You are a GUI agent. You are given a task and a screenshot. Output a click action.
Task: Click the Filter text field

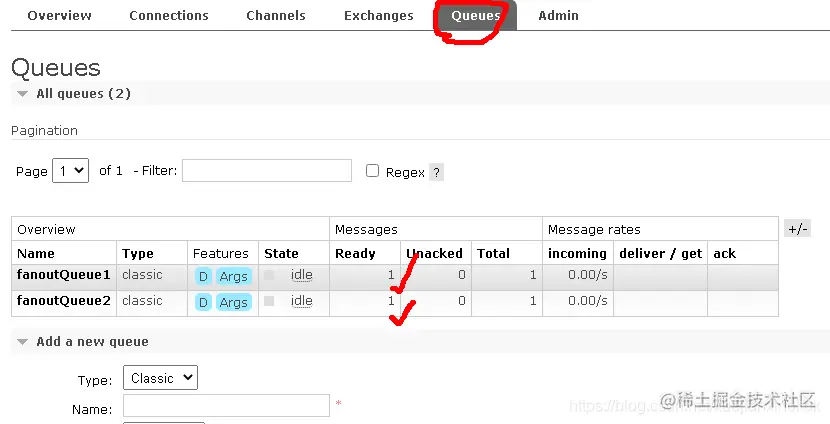(x=267, y=170)
